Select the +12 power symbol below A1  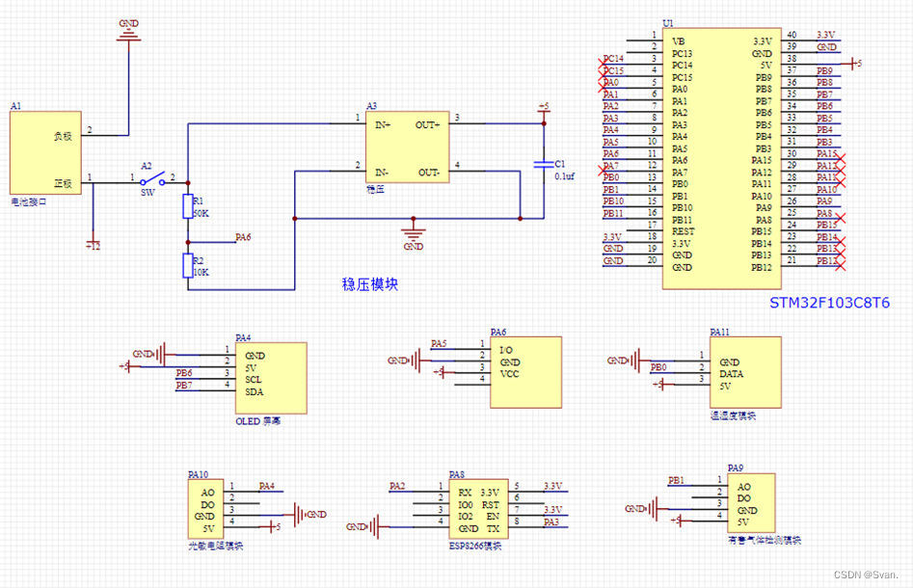[93, 243]
